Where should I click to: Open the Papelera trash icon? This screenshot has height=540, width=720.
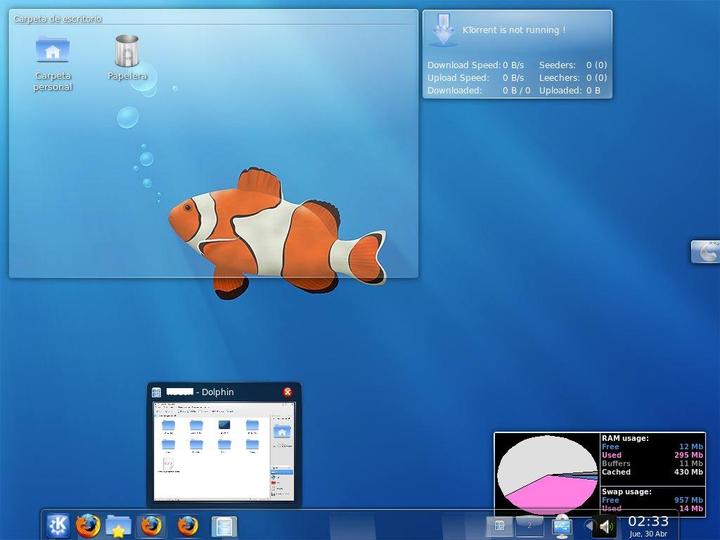(x=127, y=57)
